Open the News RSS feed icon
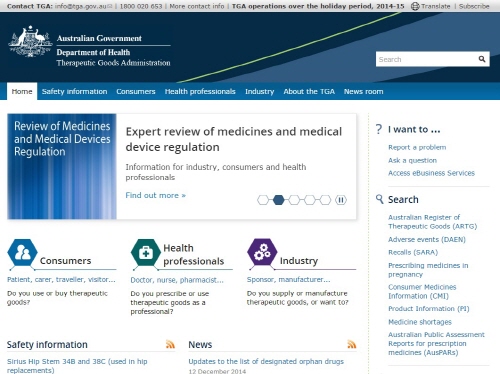The width and height of the screenshot is (500, 374). [352, 344]
